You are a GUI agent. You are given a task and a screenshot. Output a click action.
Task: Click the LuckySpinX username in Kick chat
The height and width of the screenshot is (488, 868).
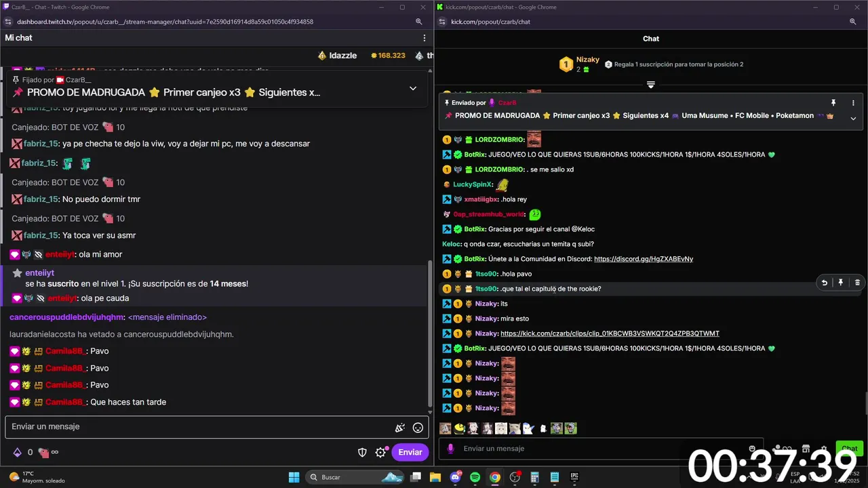tap(471, 184)
